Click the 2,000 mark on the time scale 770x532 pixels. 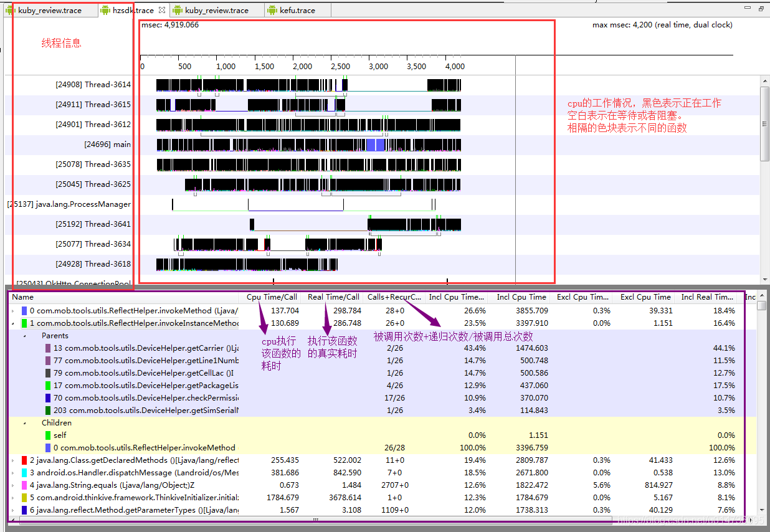coord(302,67)
